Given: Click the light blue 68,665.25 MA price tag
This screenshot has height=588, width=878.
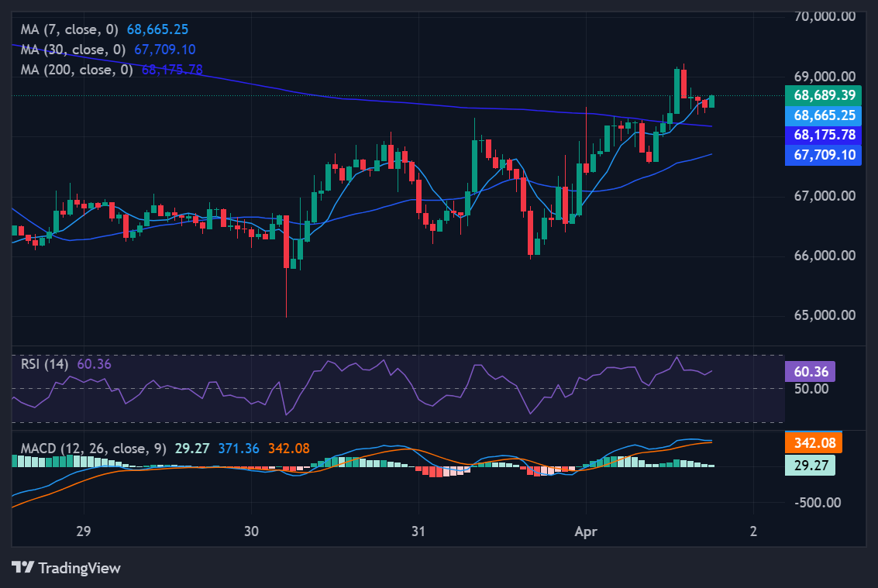Looking at the screenshot, I should pyautogui.click(x=824, y=115).
